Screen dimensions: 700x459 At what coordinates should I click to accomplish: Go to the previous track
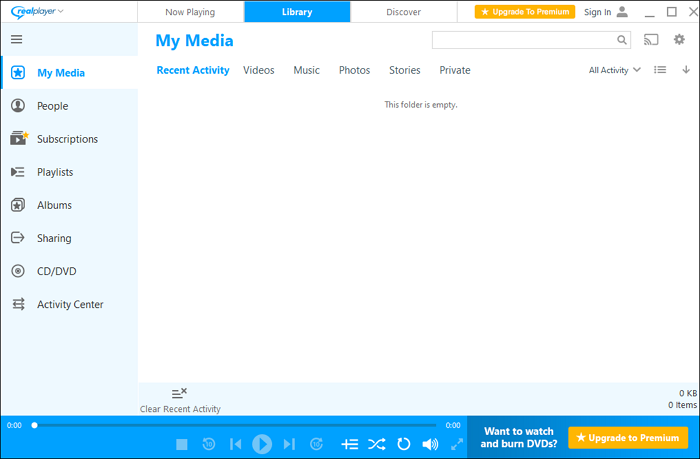[235, 444]
